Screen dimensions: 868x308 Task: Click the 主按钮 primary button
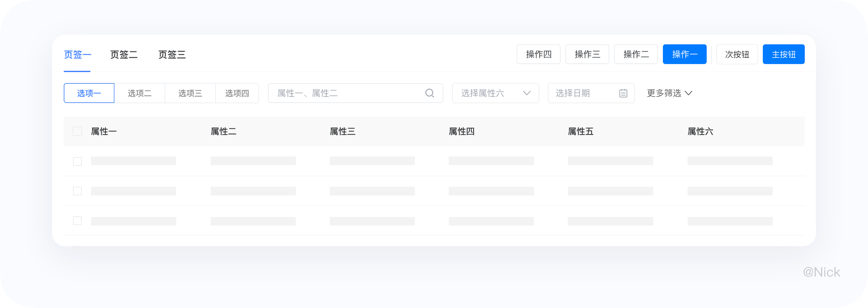point(784,54)
